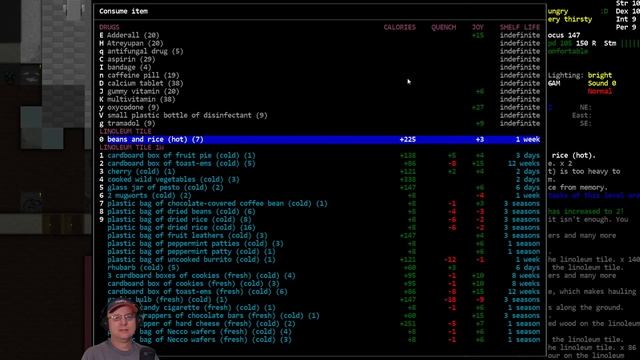Click the 6AM time display

click(x=554, y=83)
